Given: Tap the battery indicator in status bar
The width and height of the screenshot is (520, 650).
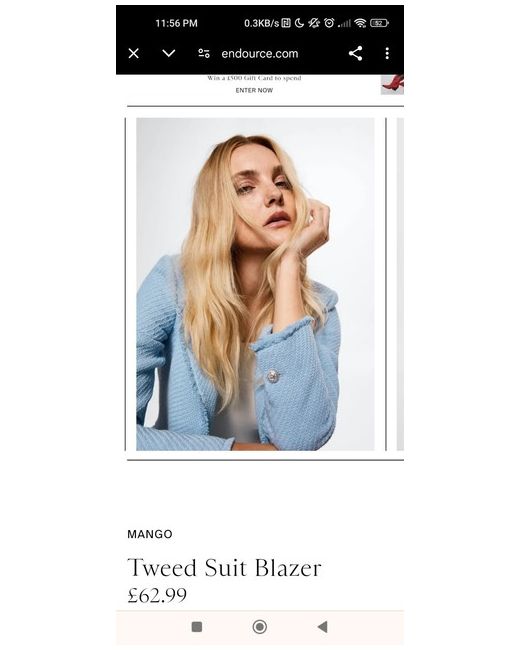Looking at the screenshot, I should click(379, 23).
